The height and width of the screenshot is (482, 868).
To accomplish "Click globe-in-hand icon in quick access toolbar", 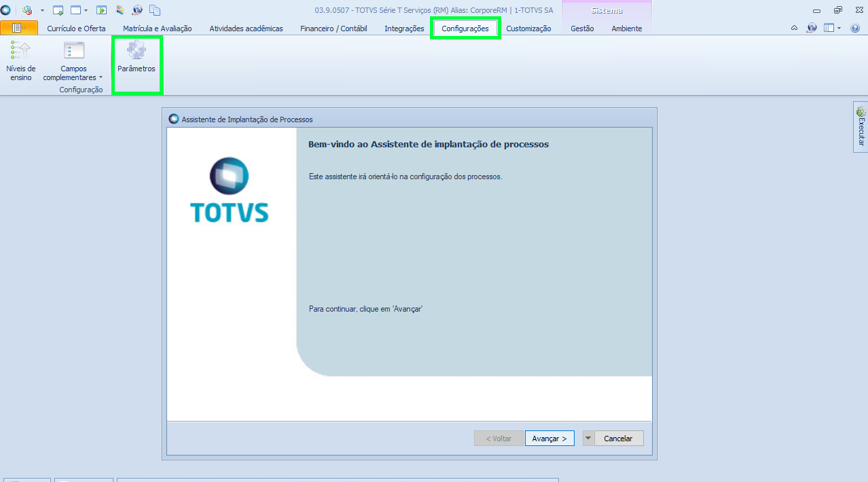I will 137,10.
